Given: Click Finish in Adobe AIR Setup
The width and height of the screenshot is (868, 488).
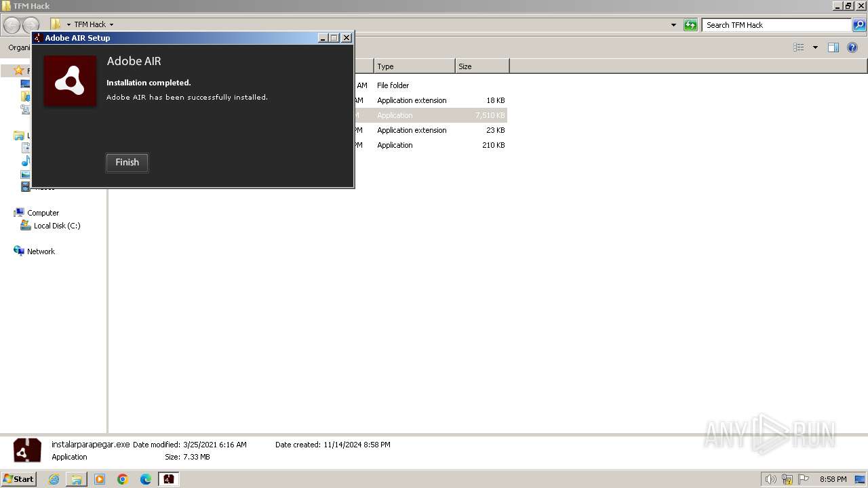Looking at the screenshot, I should coord(127,163).
